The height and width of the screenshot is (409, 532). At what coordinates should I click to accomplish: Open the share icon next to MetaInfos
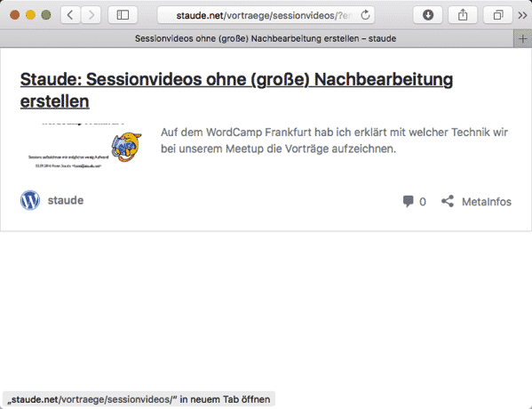(448, 201)
